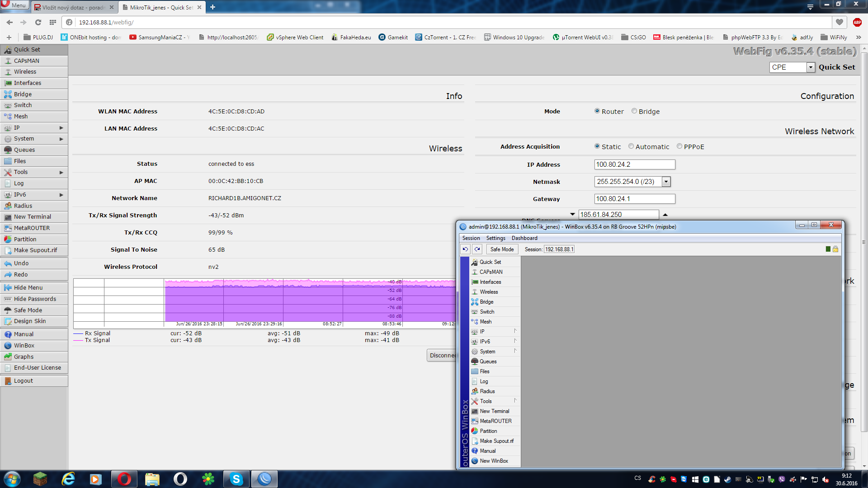Click the Logout link in WebFig sidebar
868x488 pixels.
(x=23, y=381)
